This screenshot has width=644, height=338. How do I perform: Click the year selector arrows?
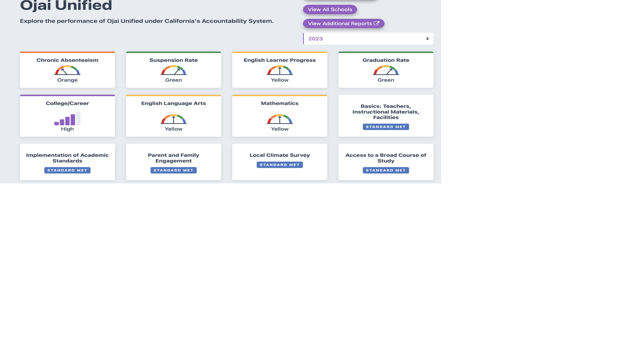[x=427, y=39]
